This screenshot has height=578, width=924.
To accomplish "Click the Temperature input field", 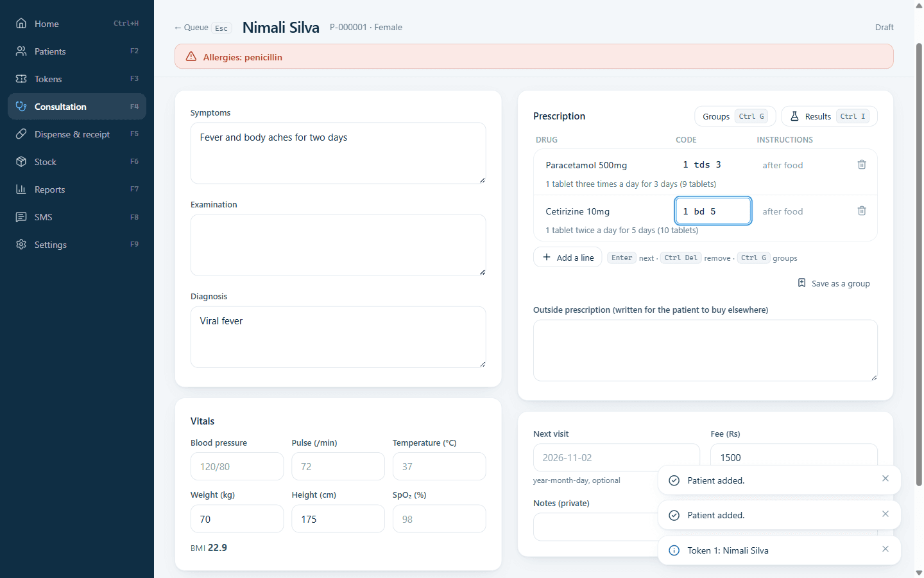I will pyautogui.click(x=439, y=466).
